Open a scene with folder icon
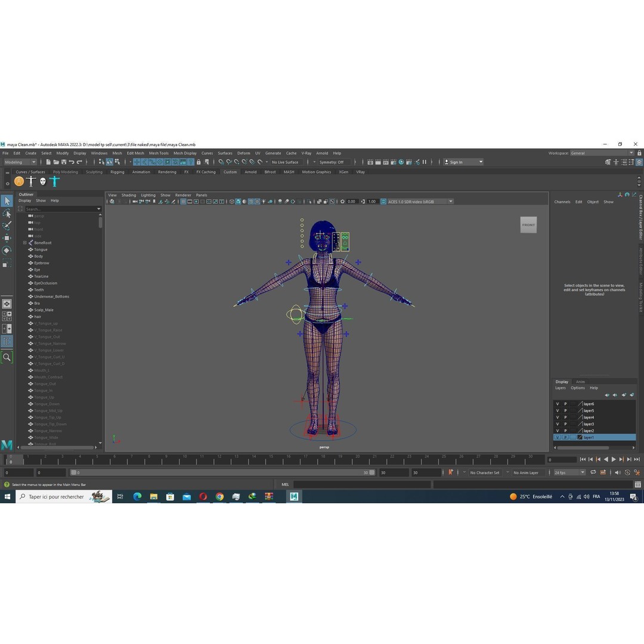The height and width of the screenshot is (644, 644). (x=56, y=162)
